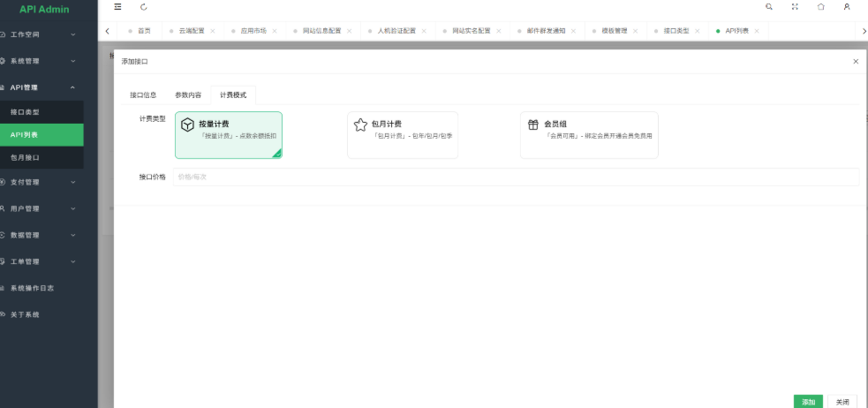Viewport: 868px width, 408px height.
Task: Close the 人机验证配置 tab
Action: (x=424, y=31)
